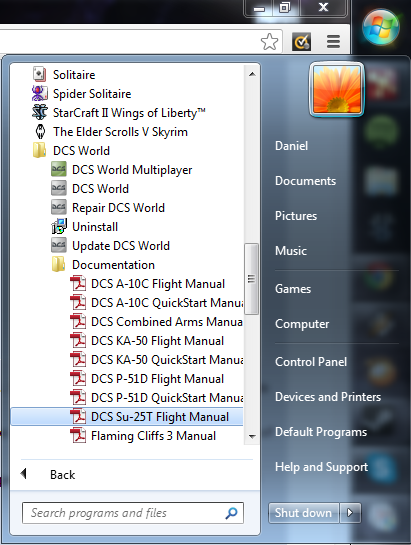Click the programs list scroll down arrow
This screenshot has width=411, height=545.
tap(252, 437)
